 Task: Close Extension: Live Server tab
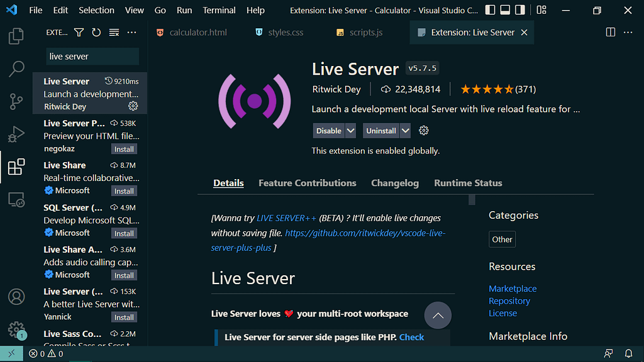click(524, 33)
